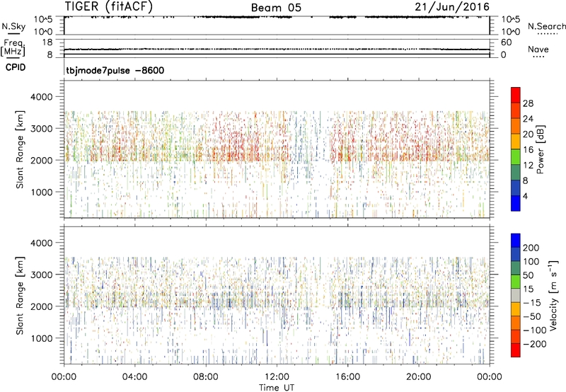Click the 50 label on velocity scale
566x392 pixels.
coord(528,275)
